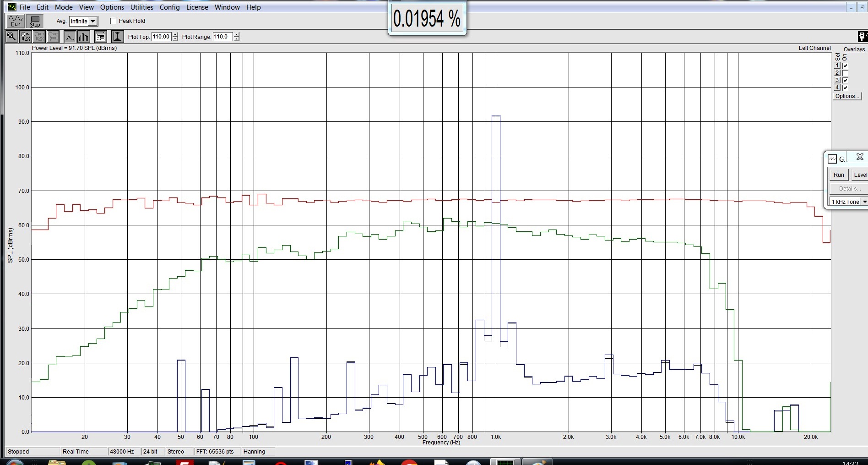Click the Overlays heading link
Viewport: 868px width, 465px height.
[x=854, y=49]
